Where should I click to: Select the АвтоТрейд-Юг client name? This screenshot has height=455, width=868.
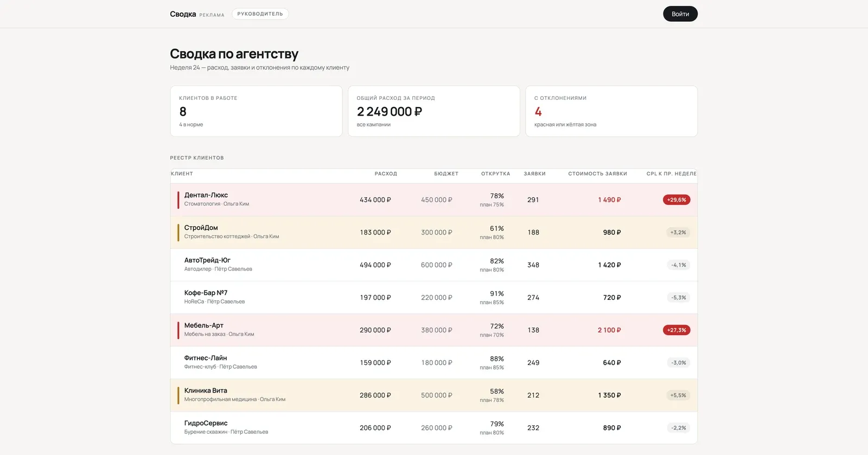point(207,260)
